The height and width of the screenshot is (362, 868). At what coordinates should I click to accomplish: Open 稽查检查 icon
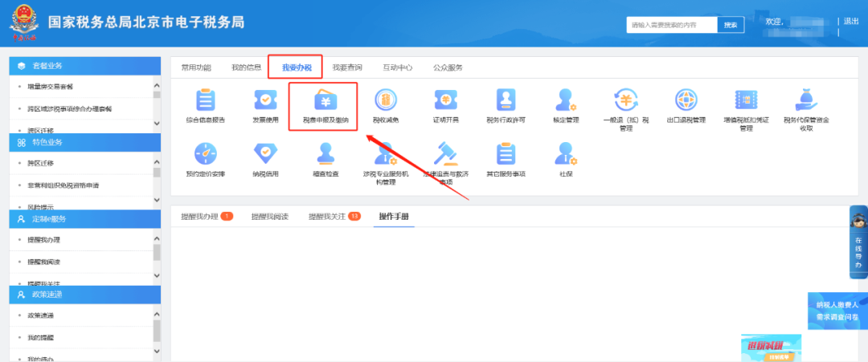325,154
